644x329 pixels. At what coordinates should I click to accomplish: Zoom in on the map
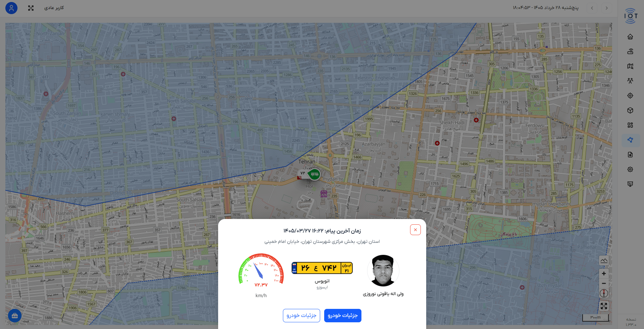[x=604, y=274]
